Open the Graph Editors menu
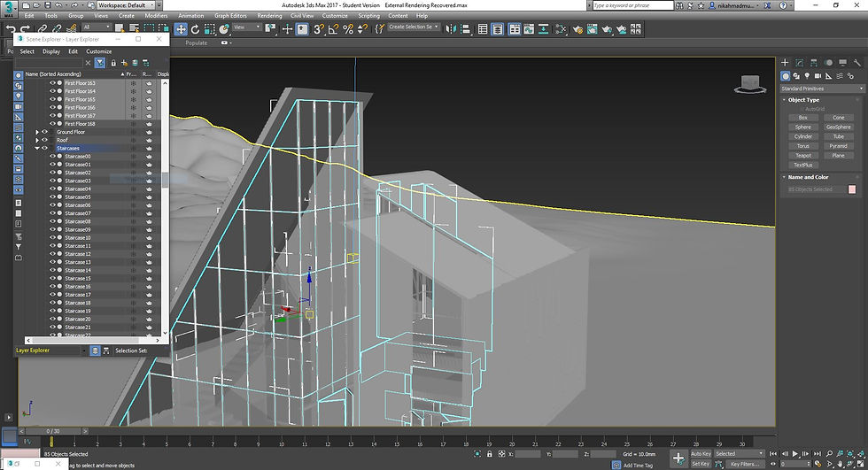 pos(230,15)
